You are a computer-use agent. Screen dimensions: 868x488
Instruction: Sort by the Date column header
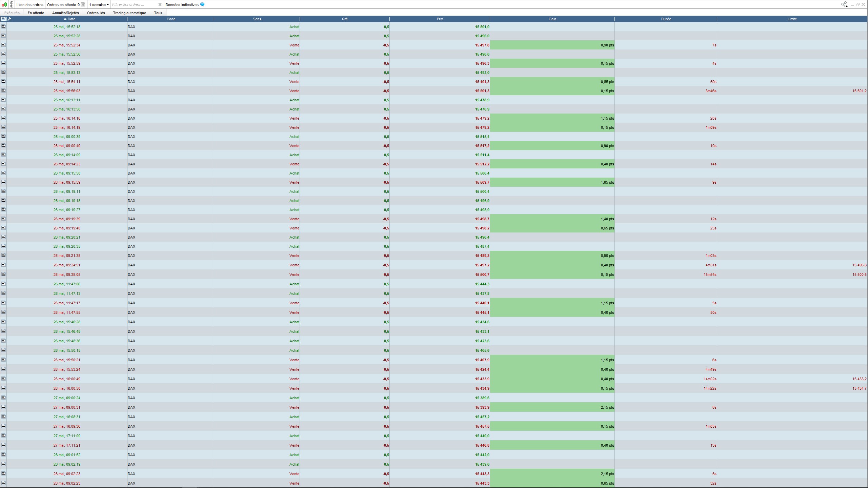71,19
